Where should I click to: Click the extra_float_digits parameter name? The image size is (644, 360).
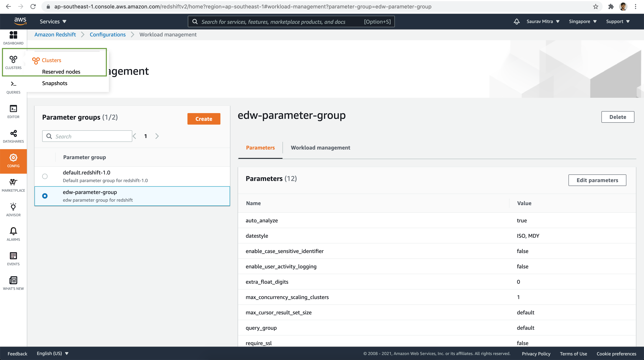click(x=267, y=282)
